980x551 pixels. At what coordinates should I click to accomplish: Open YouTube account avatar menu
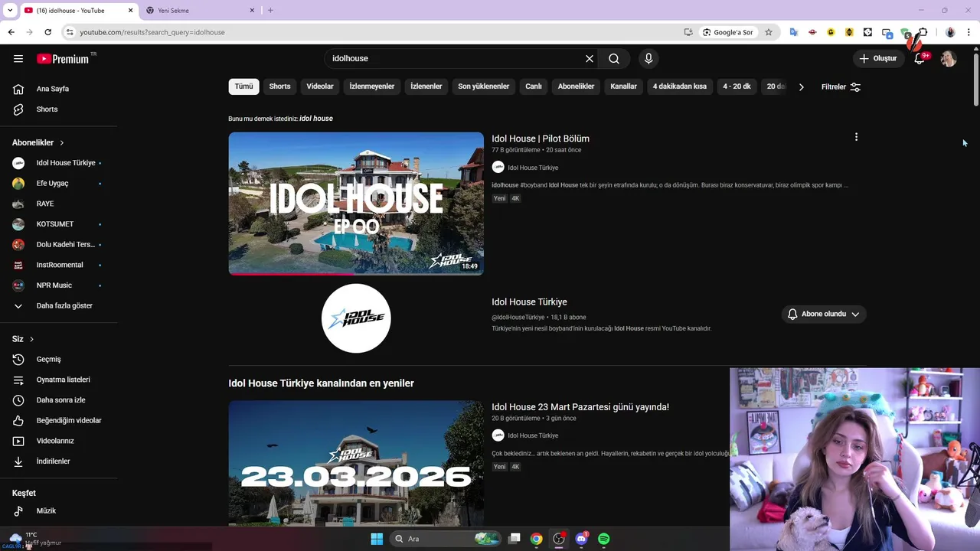tap(949, 59)
